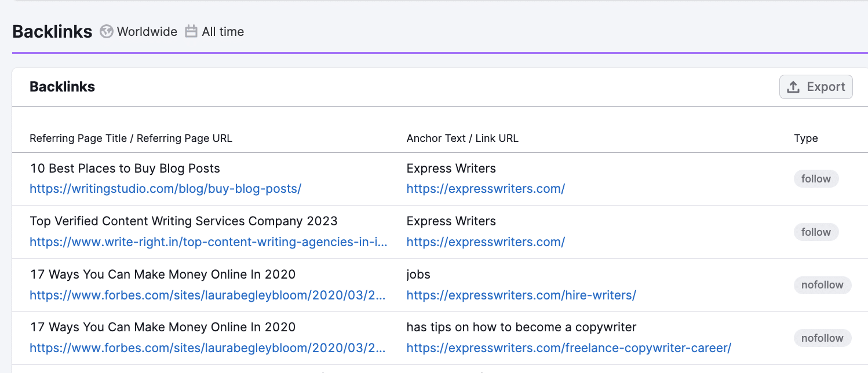Open the first forbes.com referring URL
This screenshot has height=373, width=868.
[209, 295]
